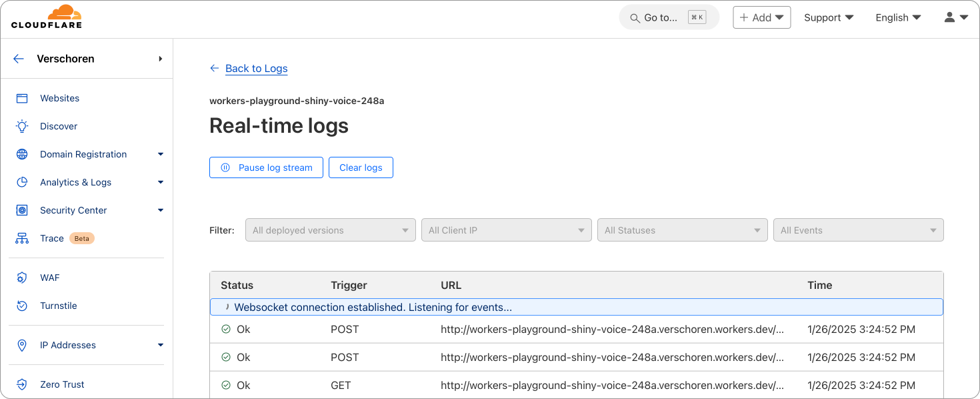Click the magnifier icon in Go to search

(635, 18)
